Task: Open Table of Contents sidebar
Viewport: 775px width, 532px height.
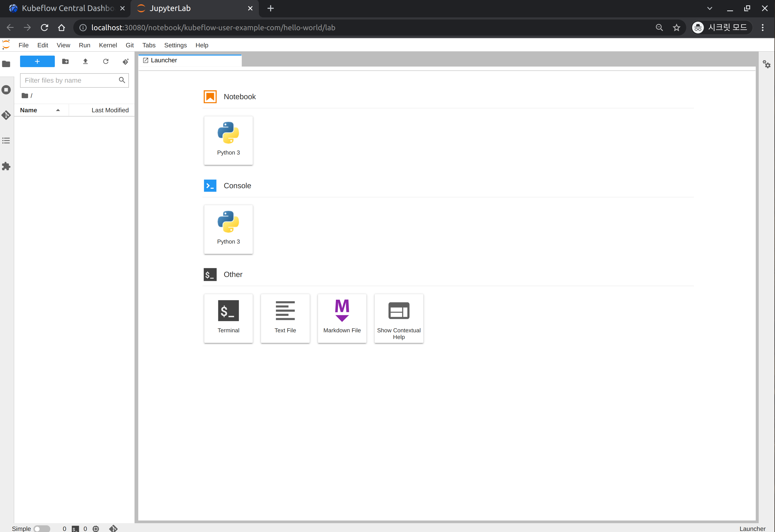Action: [6, 141]
